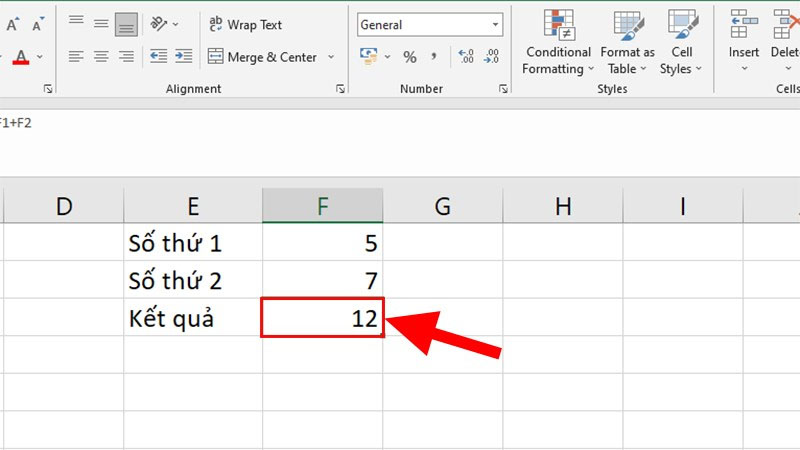
Task: Open the General number format dropdown
Action: pyautogui.click(x=496, y=24)
